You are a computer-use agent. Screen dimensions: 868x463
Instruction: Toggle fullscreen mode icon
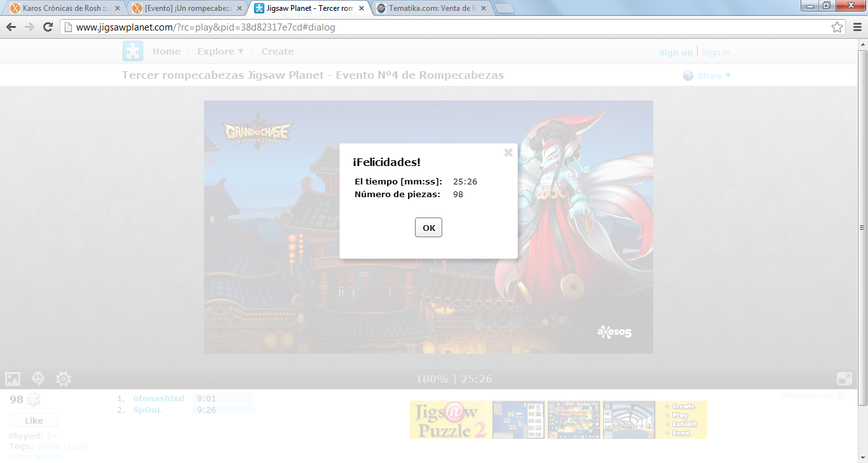(844, 379)
